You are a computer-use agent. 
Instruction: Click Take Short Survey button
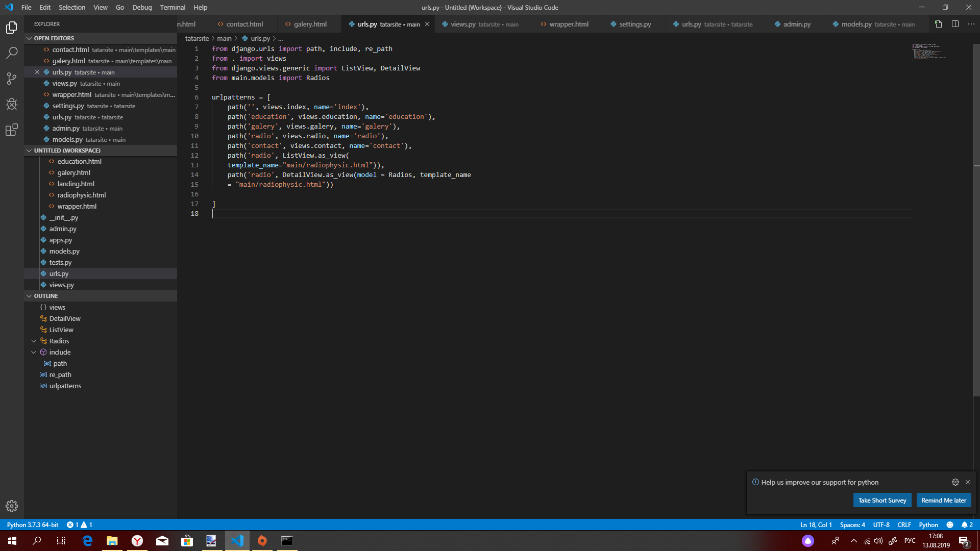tap(882, 500)
